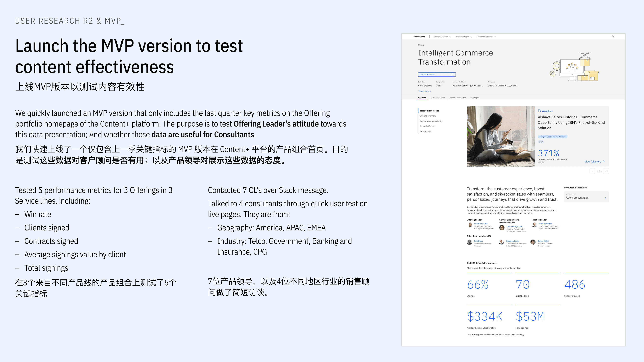Click the $334K average signings value
This screenshot has width=644, height=362.
(x=485, y=317)
